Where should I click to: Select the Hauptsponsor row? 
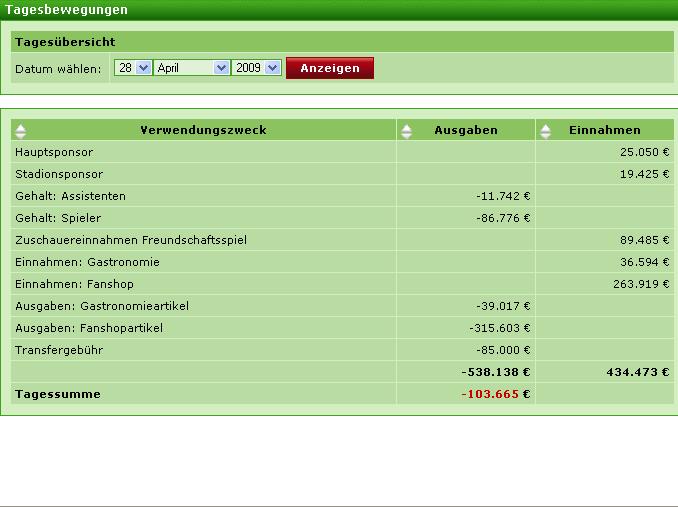tap(54, 152)
